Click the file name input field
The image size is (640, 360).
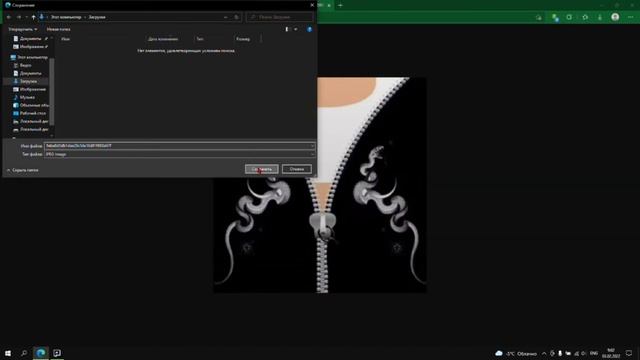pyautogui.click(x=179, y=146)
